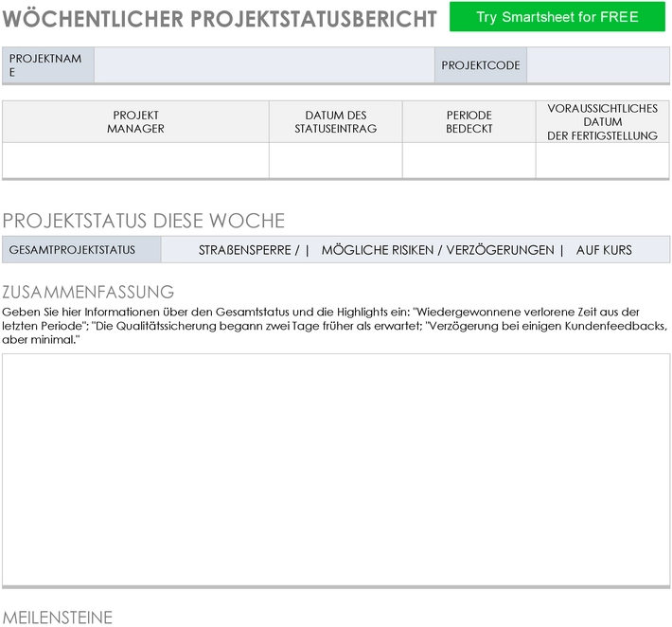Select the PROJEKTNAME label cell
Viewport: 672px width, 627px height.
click(x=48, y=65)
